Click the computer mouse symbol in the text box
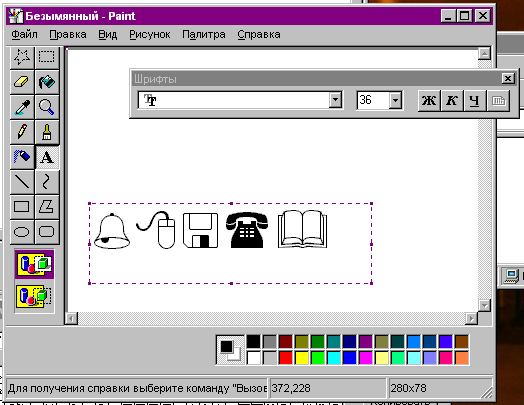 [156, 230]
